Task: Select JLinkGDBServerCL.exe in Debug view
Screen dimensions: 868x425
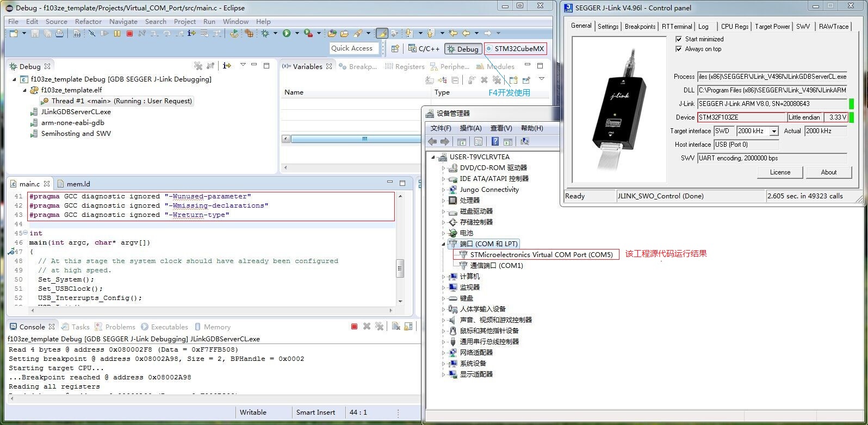Action: tap(71, 112)
